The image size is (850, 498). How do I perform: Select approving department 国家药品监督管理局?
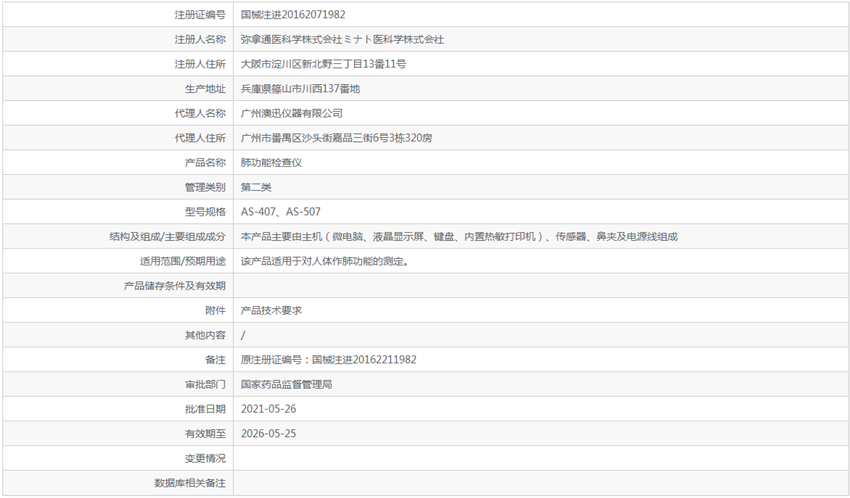(x=286, y=385)
